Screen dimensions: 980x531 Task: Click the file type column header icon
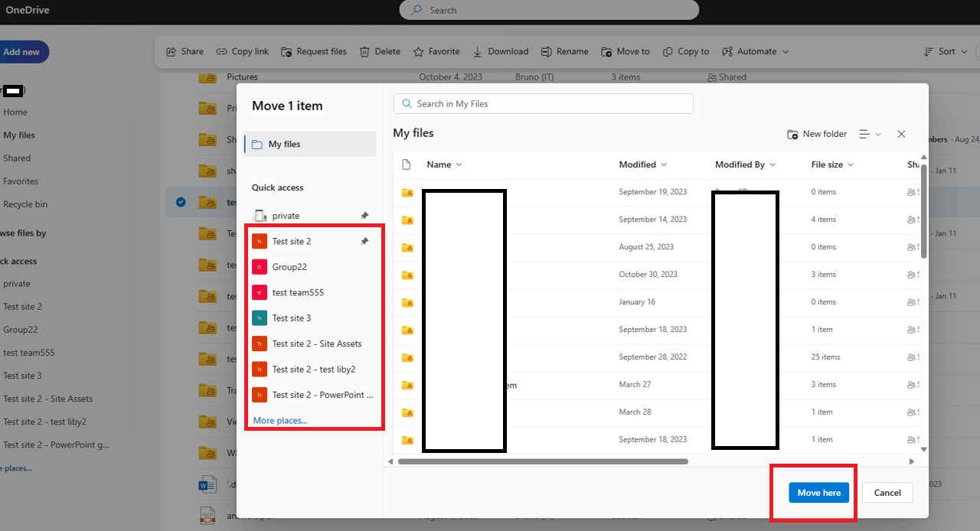coord(407,165)
